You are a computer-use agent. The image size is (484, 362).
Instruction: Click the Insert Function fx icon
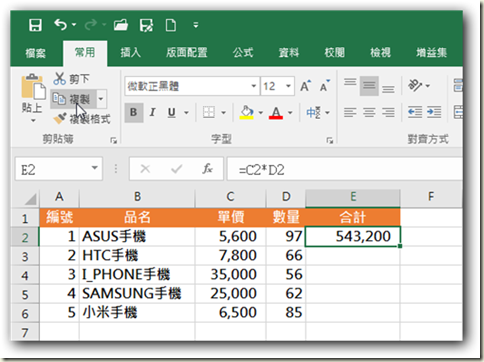(207, 169)
